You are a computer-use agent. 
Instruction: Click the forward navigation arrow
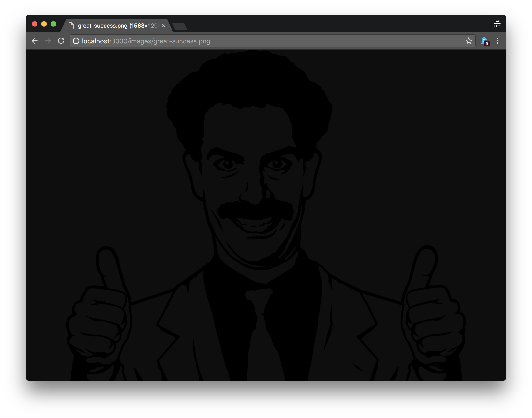[48, 41]
